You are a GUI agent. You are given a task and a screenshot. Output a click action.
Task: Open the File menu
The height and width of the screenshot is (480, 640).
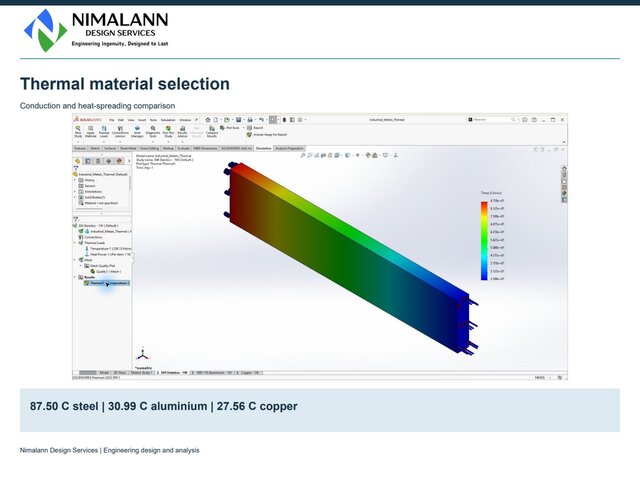(111, 120)
